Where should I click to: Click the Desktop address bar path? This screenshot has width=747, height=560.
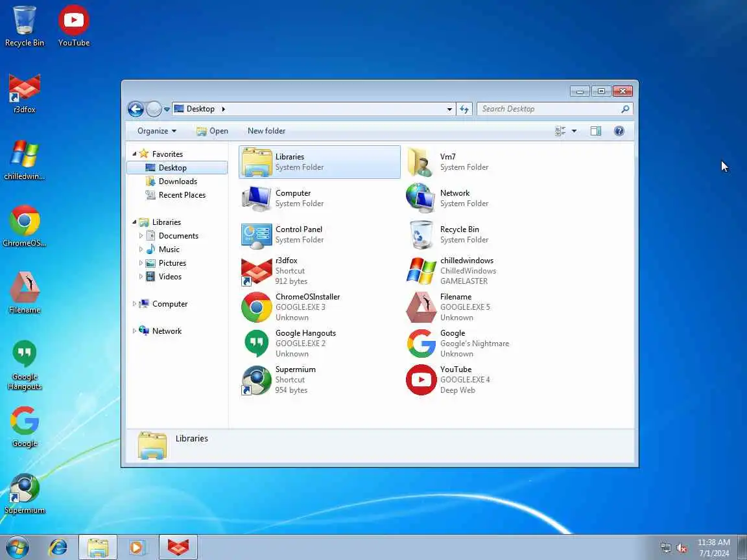point(200,109)
